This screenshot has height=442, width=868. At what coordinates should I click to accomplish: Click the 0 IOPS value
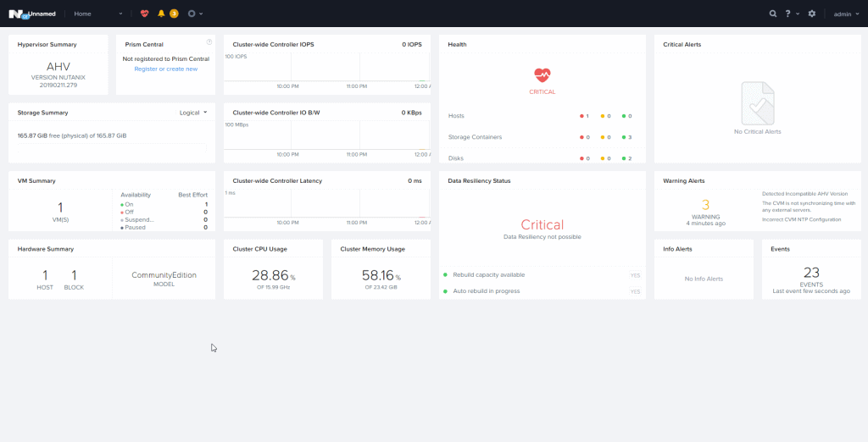[412, 44]
